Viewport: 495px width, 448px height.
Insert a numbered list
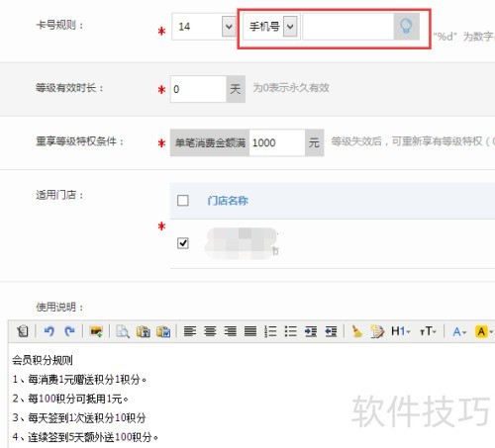pos(270,331)
